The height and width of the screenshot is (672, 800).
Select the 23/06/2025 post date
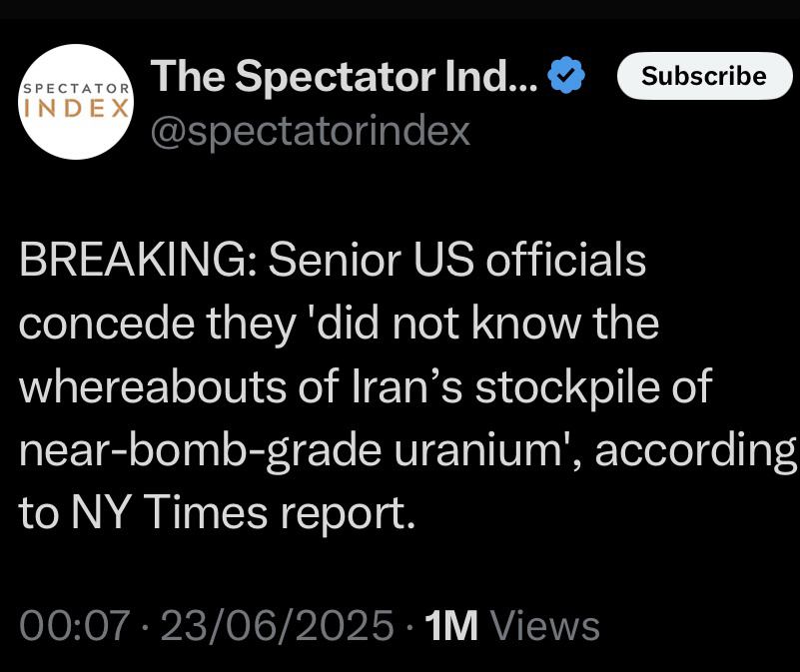point(278,626)
